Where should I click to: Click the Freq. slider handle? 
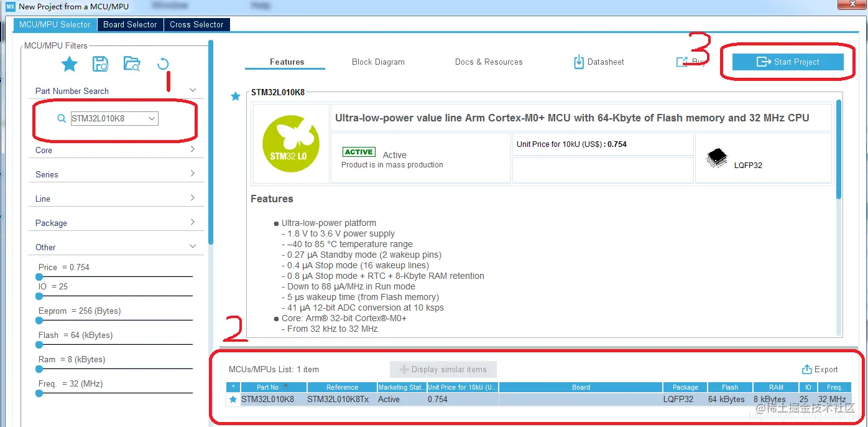coord(39,393)
